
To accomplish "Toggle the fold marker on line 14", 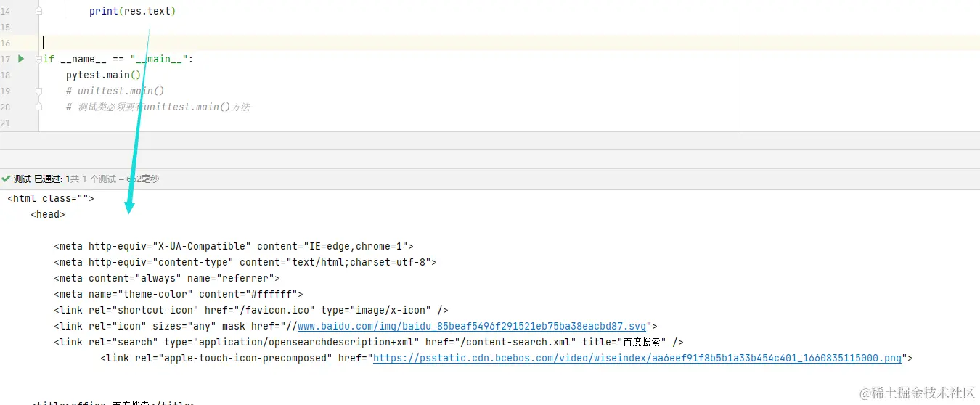I will [38, 12].
